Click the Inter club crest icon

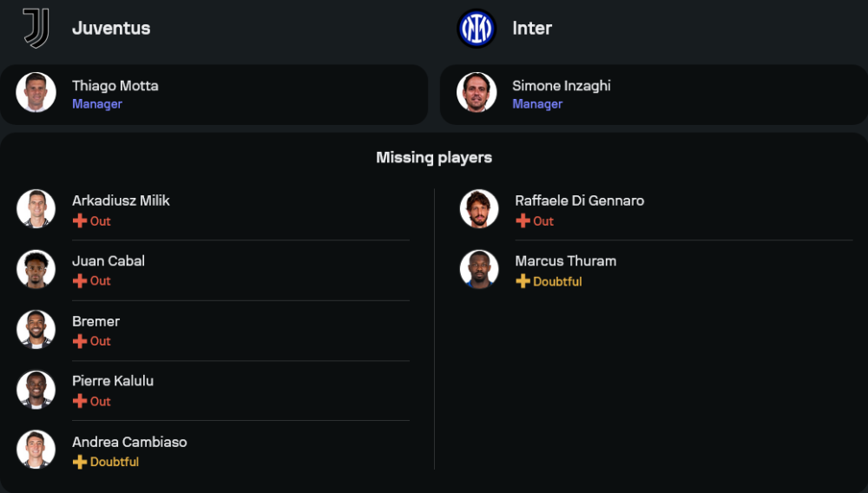(x=476, y=28)
